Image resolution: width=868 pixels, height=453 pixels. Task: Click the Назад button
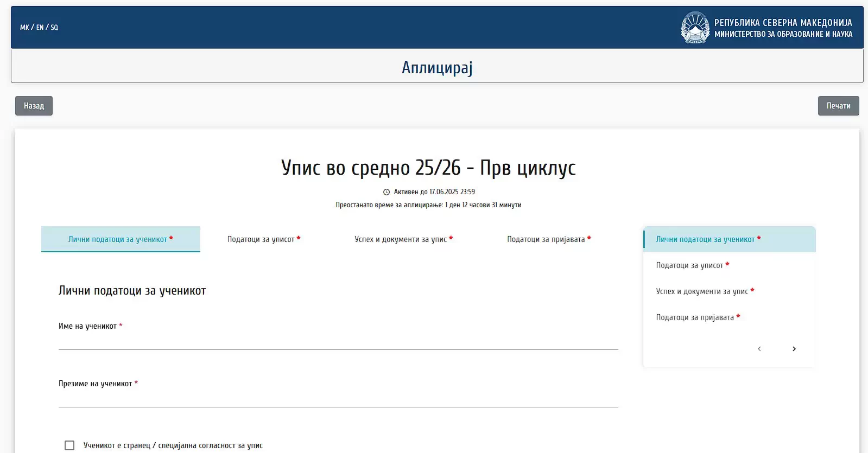(34, 106)
